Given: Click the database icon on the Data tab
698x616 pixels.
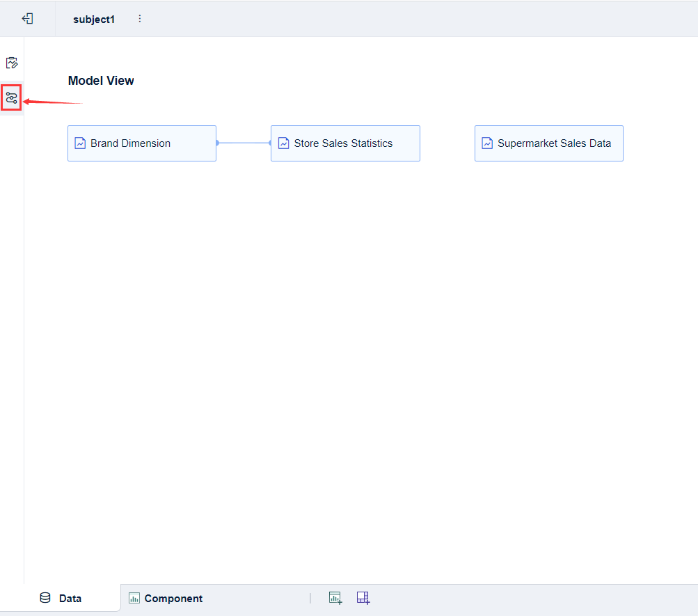Looking at the screenshot, I should (45, 597).
